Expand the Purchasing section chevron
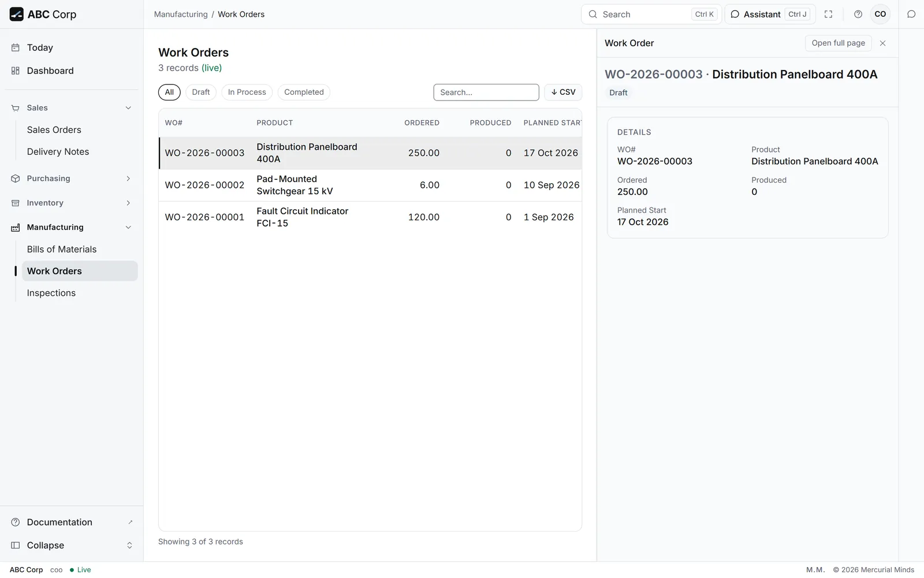Viewport: 924px width, 578px height. pyautogui.click(x=128, y=179)
